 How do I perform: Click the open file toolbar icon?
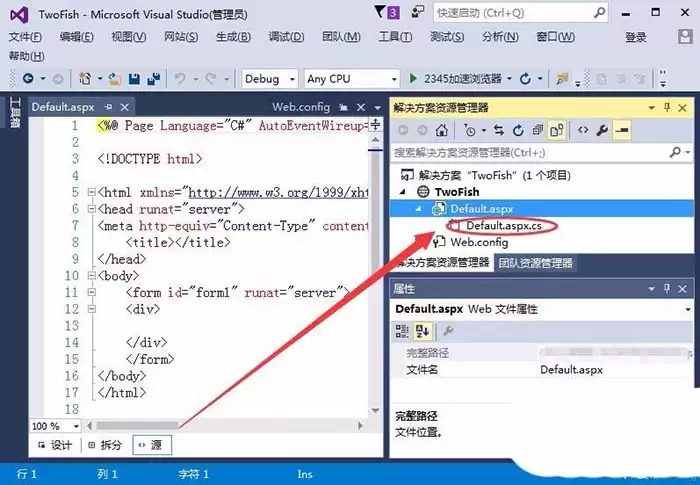114,79
